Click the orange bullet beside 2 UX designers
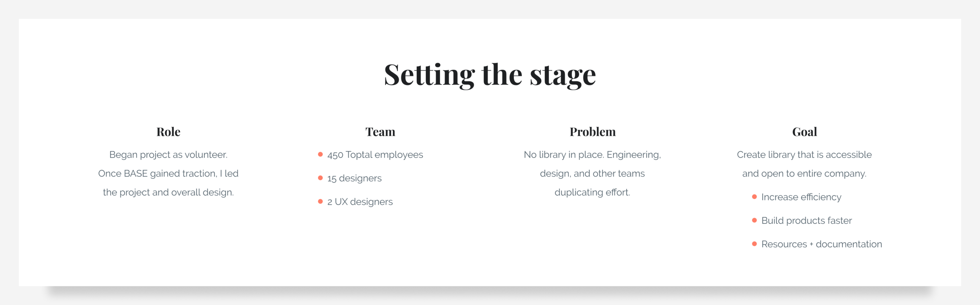The height and width of the screenshot is (305, 980). pos(320,202)
